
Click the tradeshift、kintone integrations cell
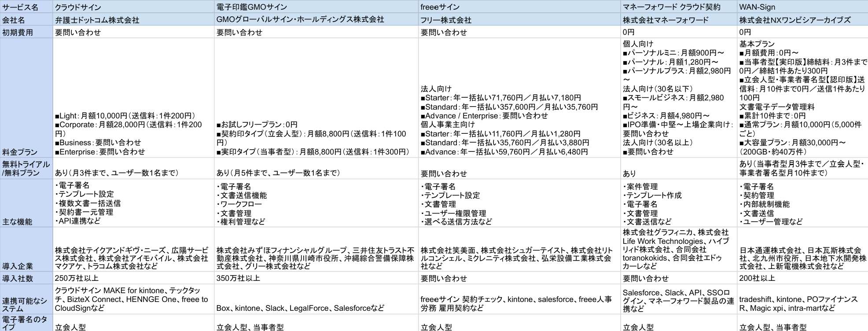[x=802, y=299]
